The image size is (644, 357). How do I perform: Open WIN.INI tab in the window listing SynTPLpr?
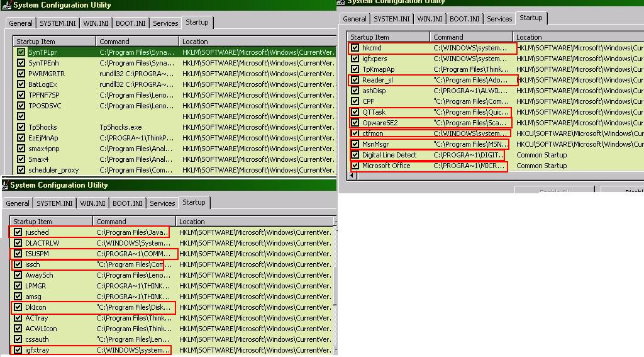[x=96, y=23]
